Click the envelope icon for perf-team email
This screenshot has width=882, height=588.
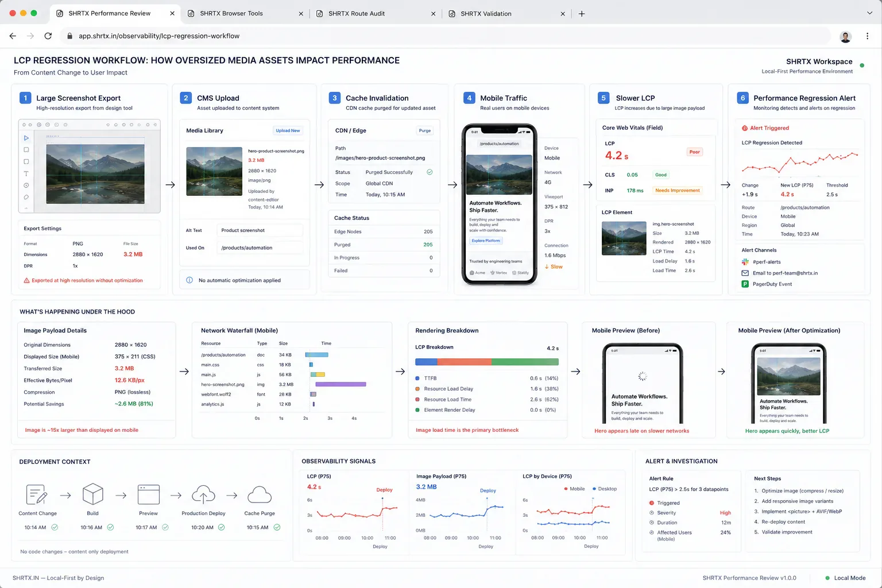pyautogui.click(x=745, y=273)
